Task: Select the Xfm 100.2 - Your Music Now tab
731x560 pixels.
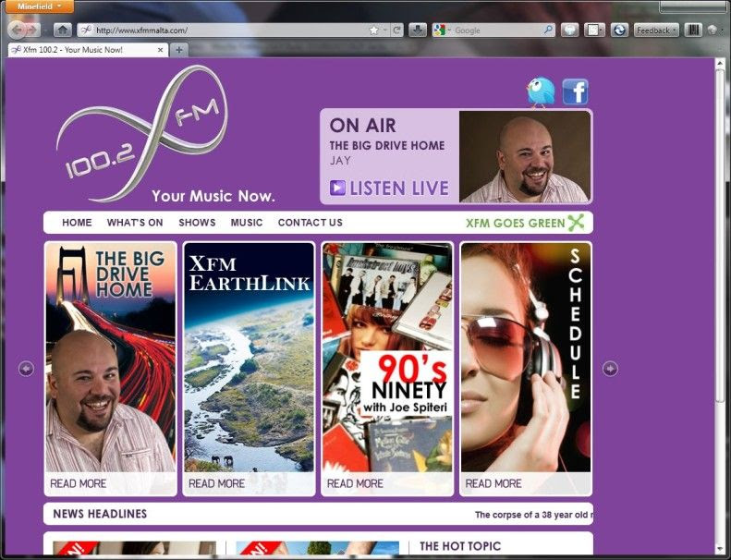Action: [x=88, y=50]
